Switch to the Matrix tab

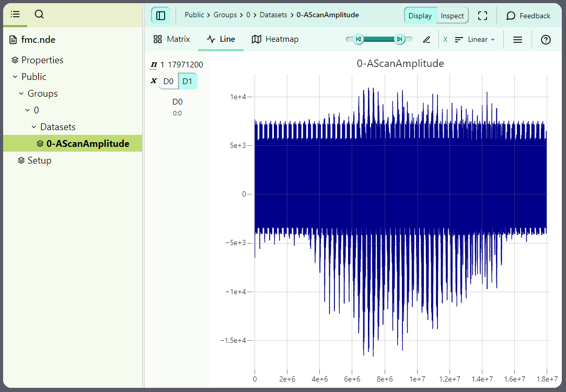tap(171, 39)
